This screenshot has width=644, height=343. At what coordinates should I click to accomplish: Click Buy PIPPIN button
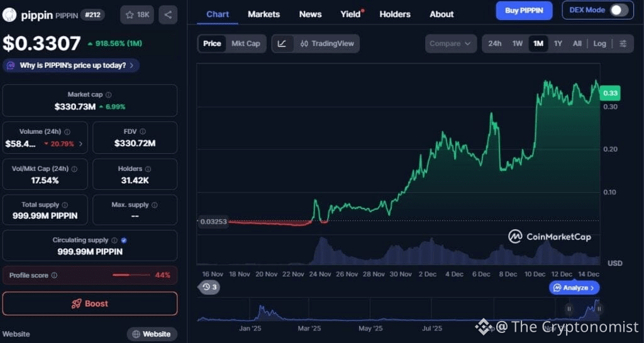(524, 11)
